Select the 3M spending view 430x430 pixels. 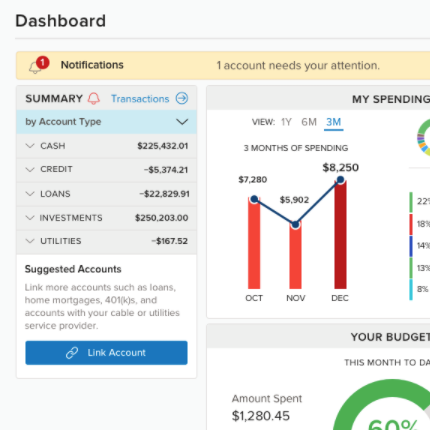tap(334, 122)
